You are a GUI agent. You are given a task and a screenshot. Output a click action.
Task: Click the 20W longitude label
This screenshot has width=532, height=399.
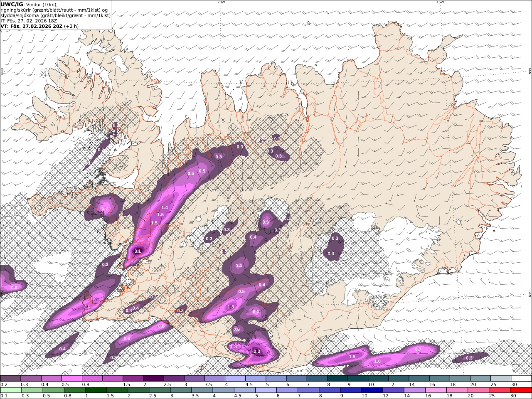click(221, 2)
